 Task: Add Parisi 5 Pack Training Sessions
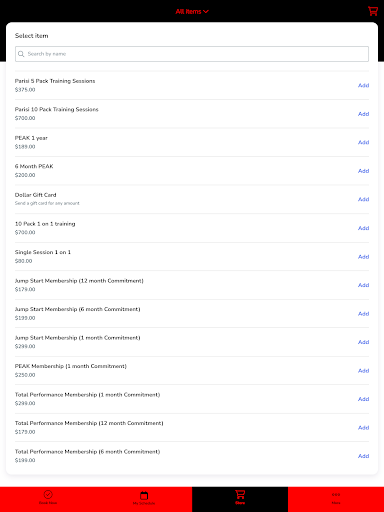[363, 85]
